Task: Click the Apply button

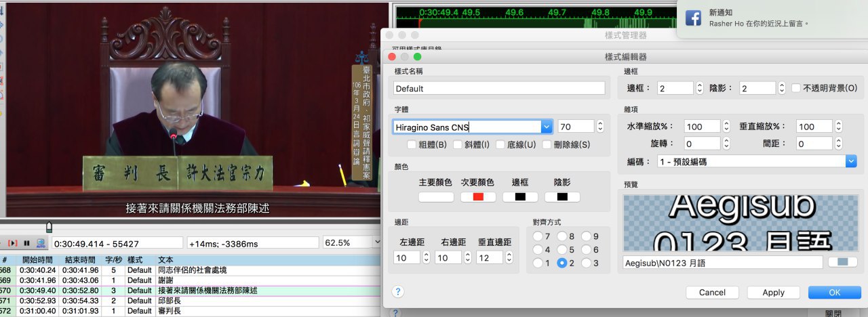Action: tap(773, 293)
